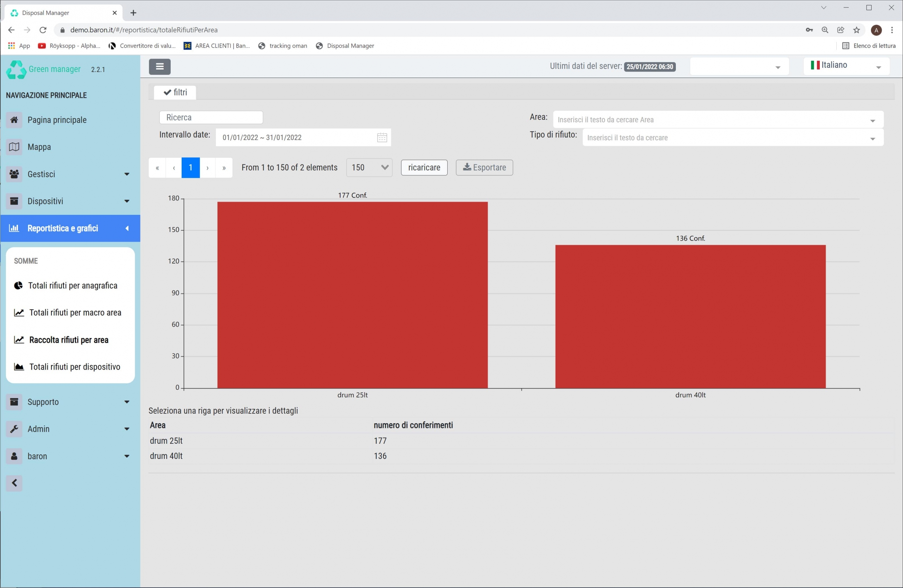Open the Tipo di rifiuto dropdown

click(733, 137)
